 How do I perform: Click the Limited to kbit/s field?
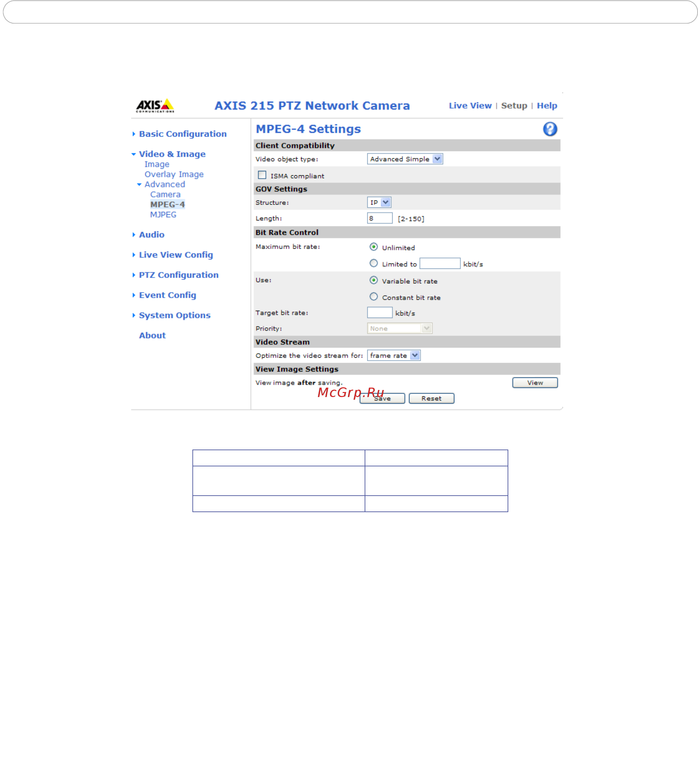(440, 263)
